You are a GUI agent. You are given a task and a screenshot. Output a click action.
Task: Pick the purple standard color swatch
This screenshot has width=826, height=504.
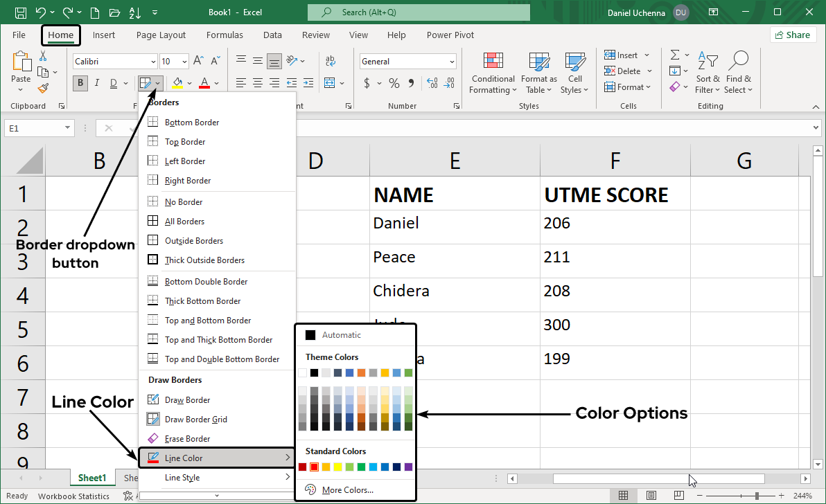[x=408, y=467]
